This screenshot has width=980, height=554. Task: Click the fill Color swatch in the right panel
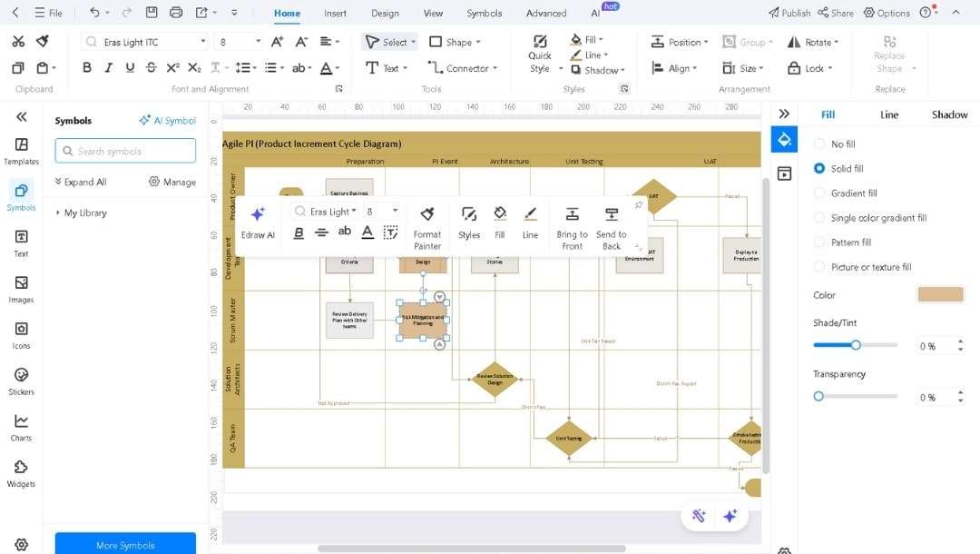tap(939, 293)
